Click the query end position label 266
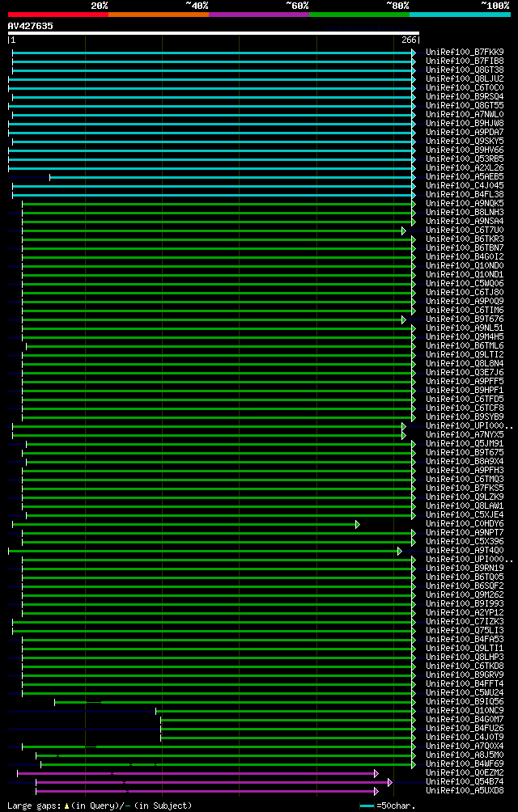 tap(410, 40)
